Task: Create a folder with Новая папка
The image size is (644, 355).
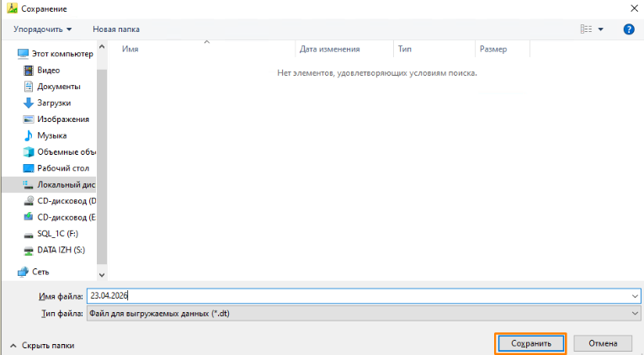Action: tap(116, 29)
